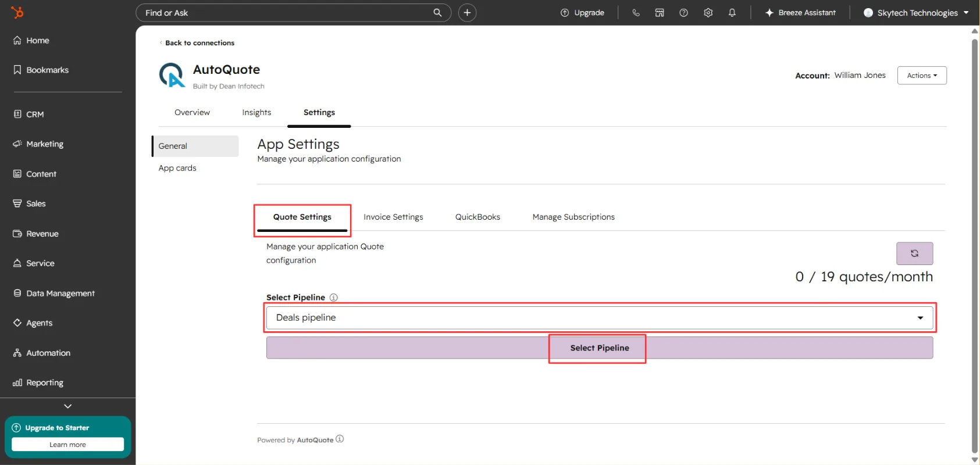Click Learn more in upgrade card
980x465 pixels.
(x=67, y=445)
